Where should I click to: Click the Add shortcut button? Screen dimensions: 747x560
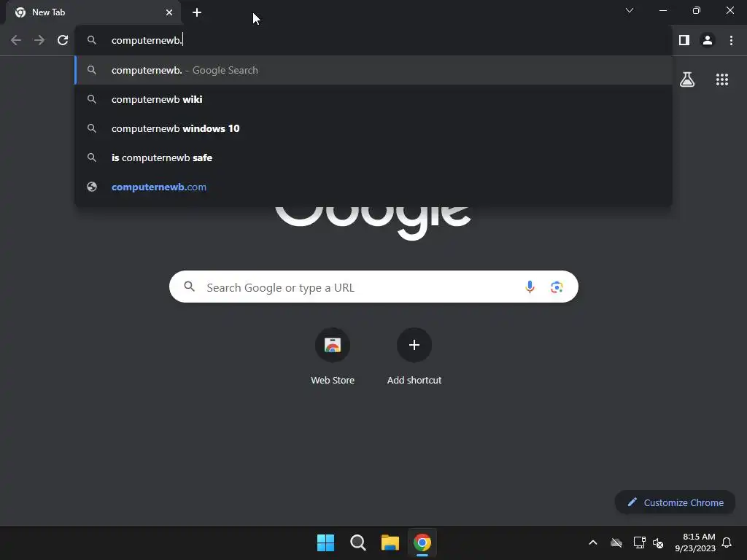414,356
